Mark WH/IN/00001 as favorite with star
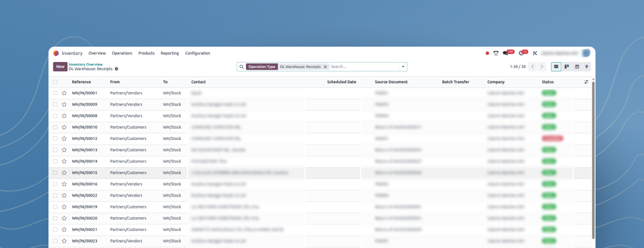Screen dimensions: 644x248 64,93
